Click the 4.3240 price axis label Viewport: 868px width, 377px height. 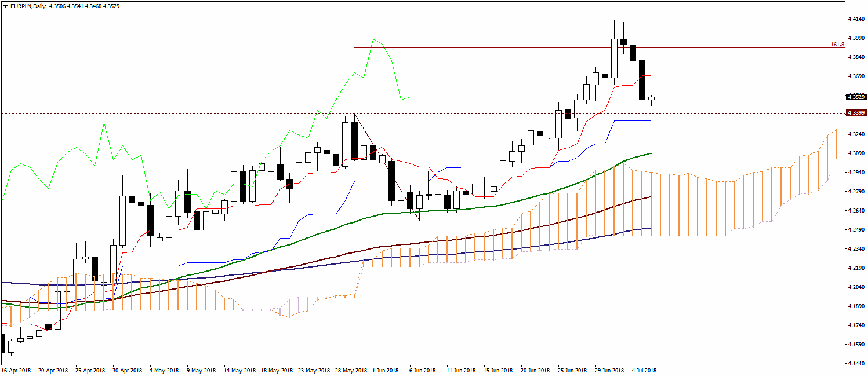point(855,134)
